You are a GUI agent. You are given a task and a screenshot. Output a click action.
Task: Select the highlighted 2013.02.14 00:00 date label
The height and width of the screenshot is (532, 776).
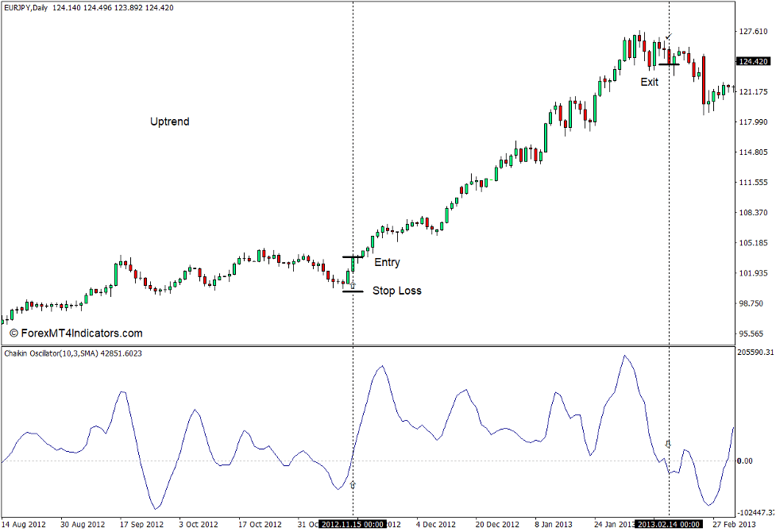pyautogui.click(x=670, y=524)
